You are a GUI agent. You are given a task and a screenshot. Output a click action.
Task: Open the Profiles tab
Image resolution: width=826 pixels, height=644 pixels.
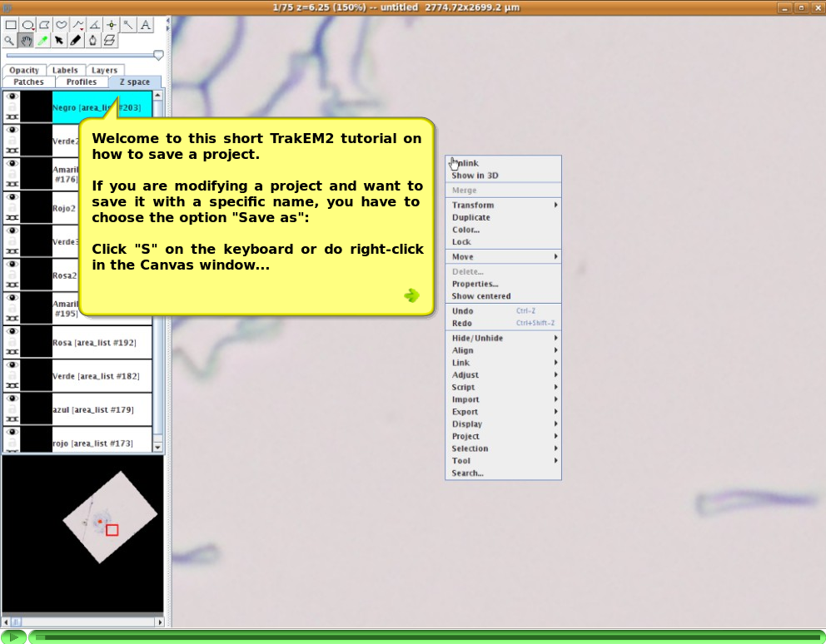[82, 82]
